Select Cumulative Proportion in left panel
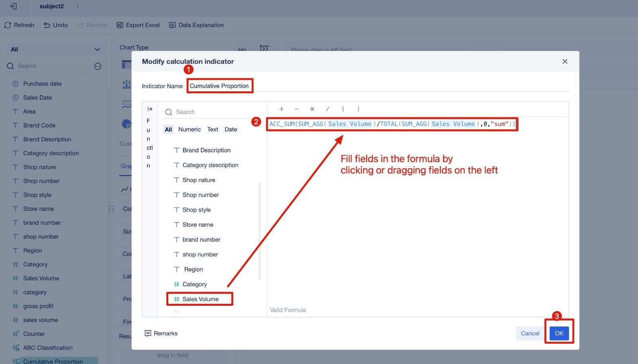638x364 pixels. pyautogui.click(x=53, y=361)
